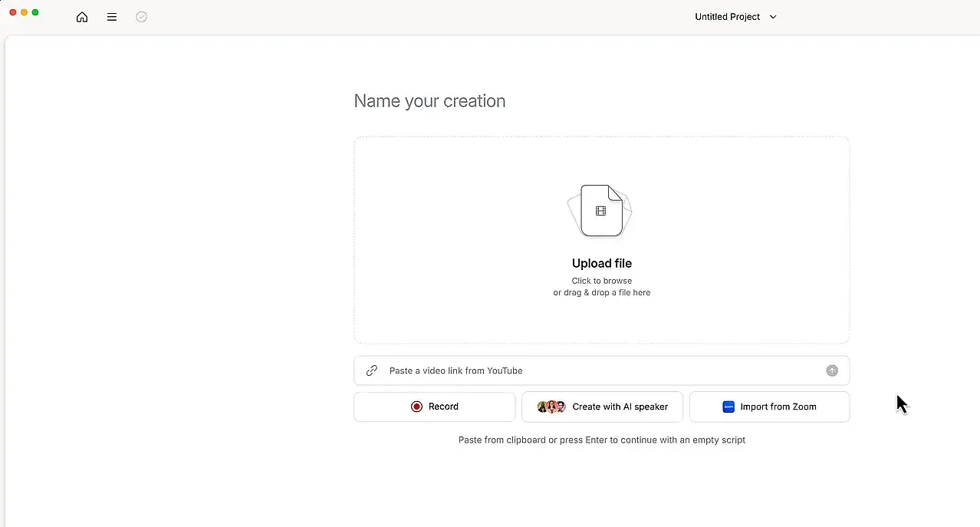Submit the YouTube link arrow button
The height and width of the screenshot is (527, 980).
coord(832,371)
